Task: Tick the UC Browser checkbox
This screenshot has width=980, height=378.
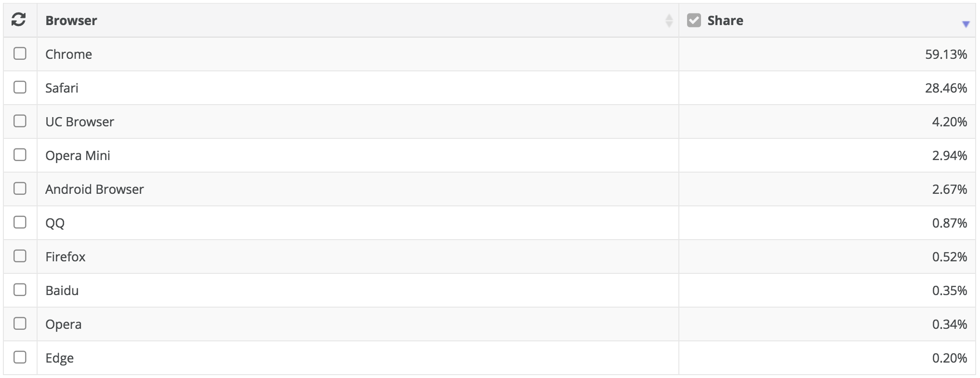Action: [x=20, y=121]
